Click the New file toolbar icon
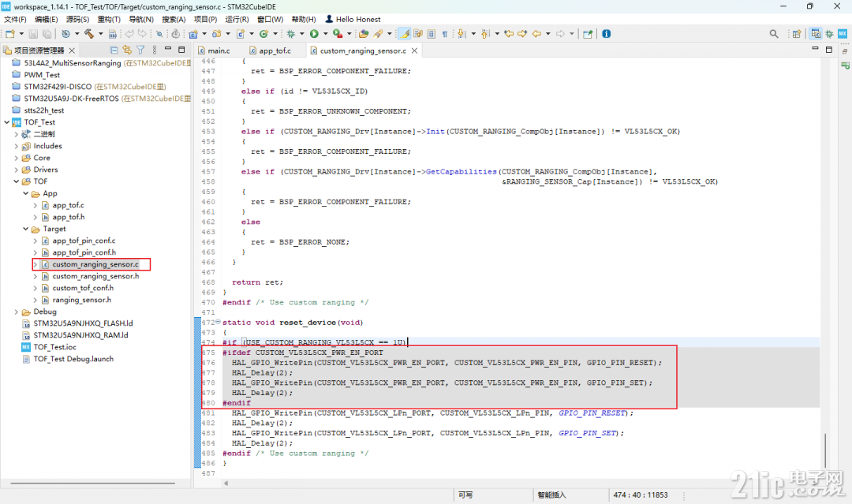Viewport: 852px width, 504px height. (x=9, y=34)
